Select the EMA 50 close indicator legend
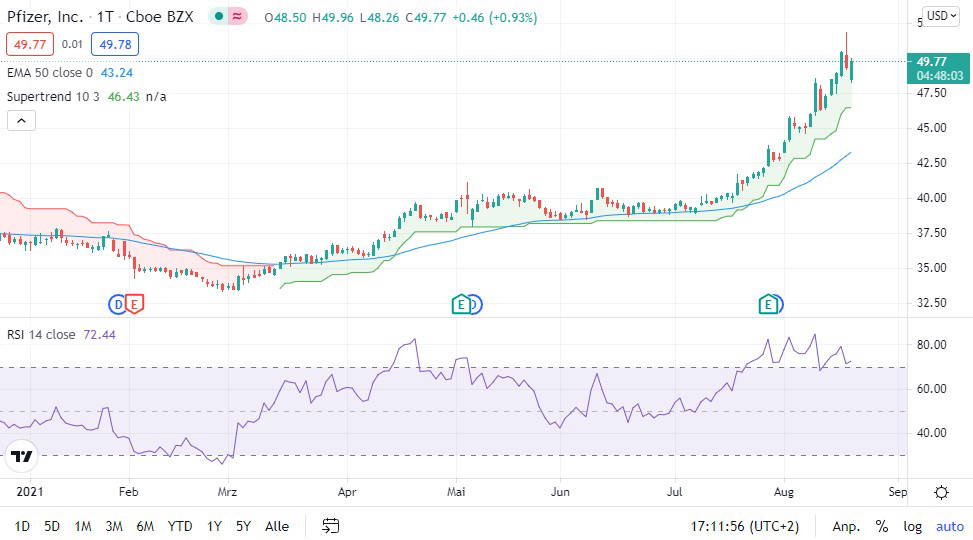973x540 pixels. [x=50, y=73]
